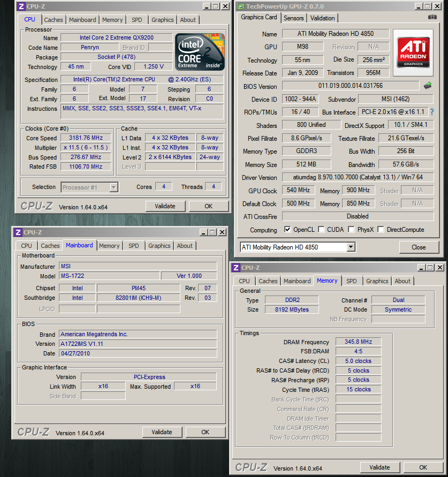
Task: Close the top-left CPU-Z CPU window
Action: pyautogui.click(x=225, y=6)
